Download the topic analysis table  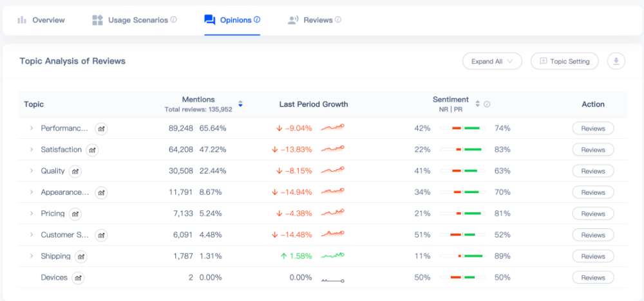tap(616, 62)
